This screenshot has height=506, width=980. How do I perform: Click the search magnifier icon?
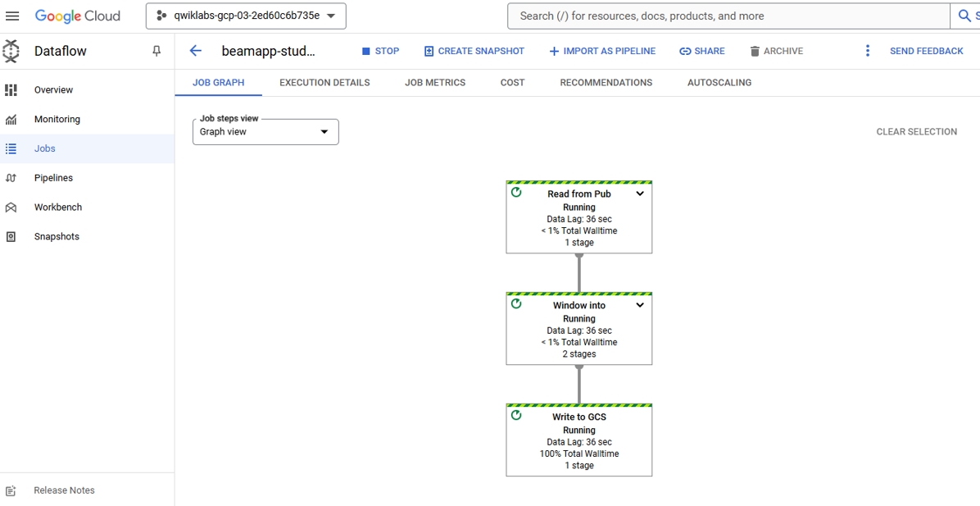[x=964, y=15]
